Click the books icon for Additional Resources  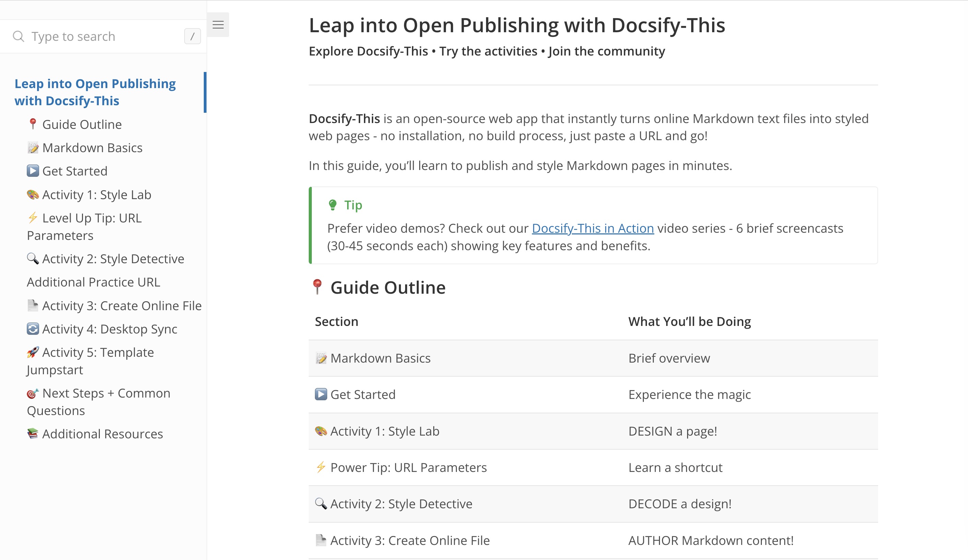pos(33,434)
